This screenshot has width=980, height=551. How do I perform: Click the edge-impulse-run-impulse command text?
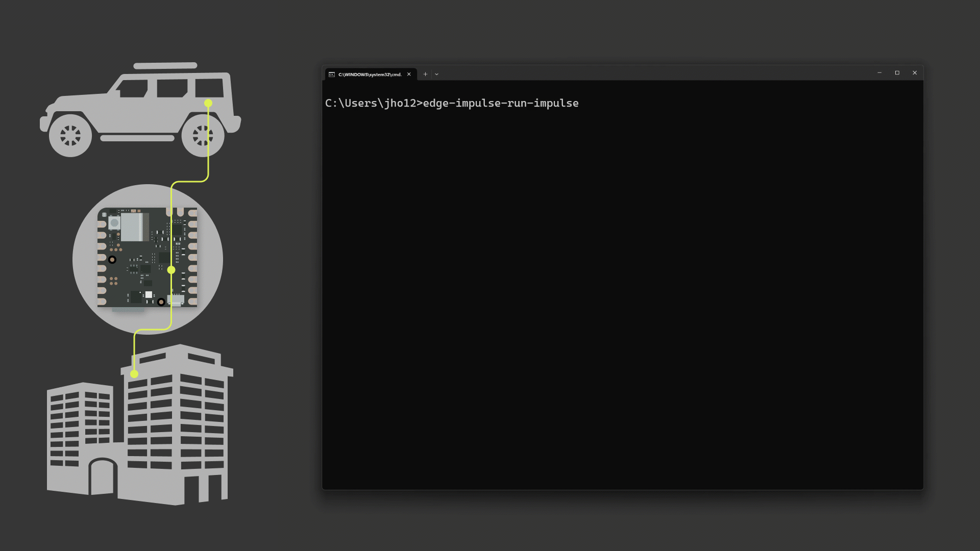coord(500,103)
